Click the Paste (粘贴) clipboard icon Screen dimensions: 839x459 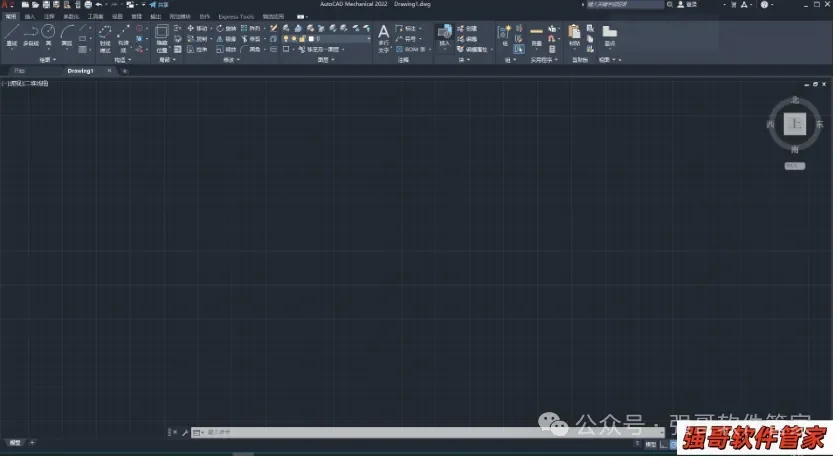coord(574,35)
